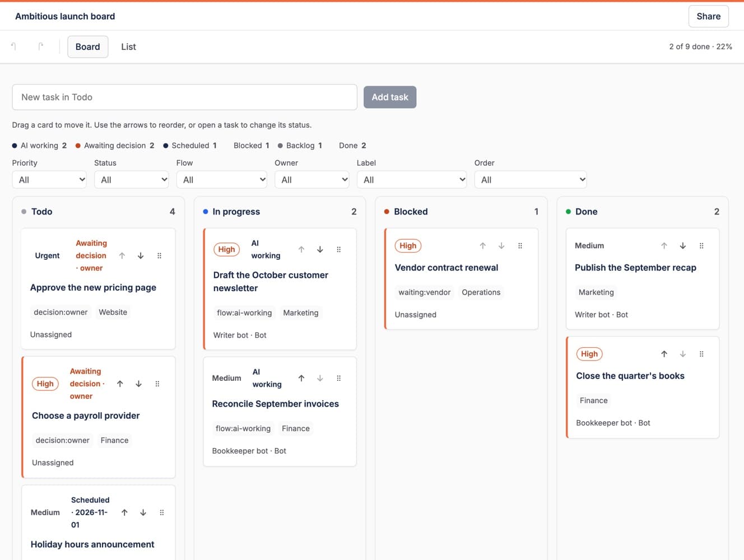Click the Backlog 1 summary chip
Viewport: 744px width, 560px height.
(300, 146)
